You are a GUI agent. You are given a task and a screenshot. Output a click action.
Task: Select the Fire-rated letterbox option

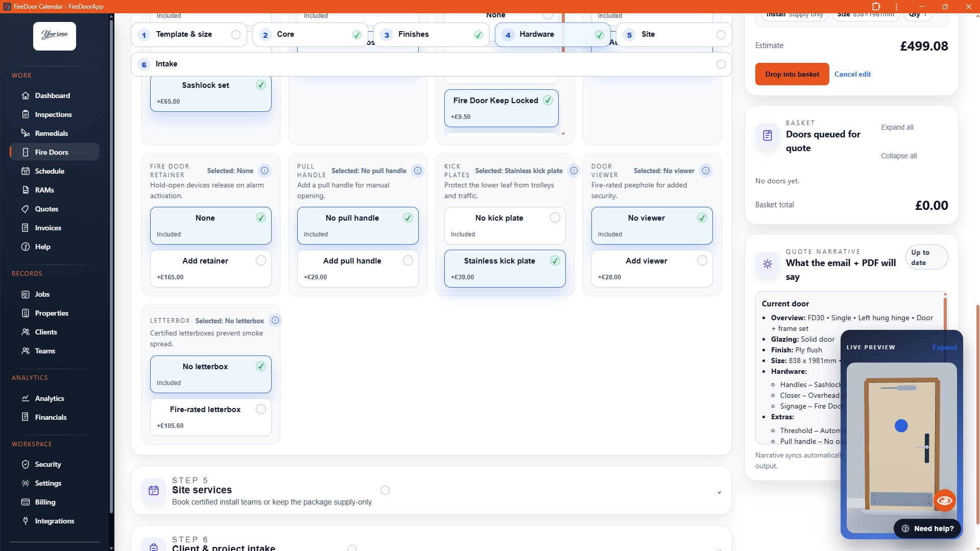pos(210,417)
